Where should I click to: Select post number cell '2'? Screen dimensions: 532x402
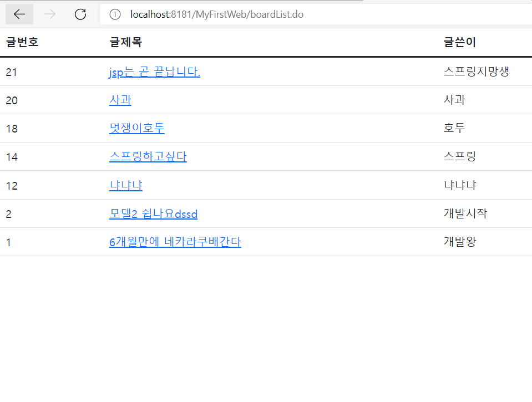click(8, 214)
